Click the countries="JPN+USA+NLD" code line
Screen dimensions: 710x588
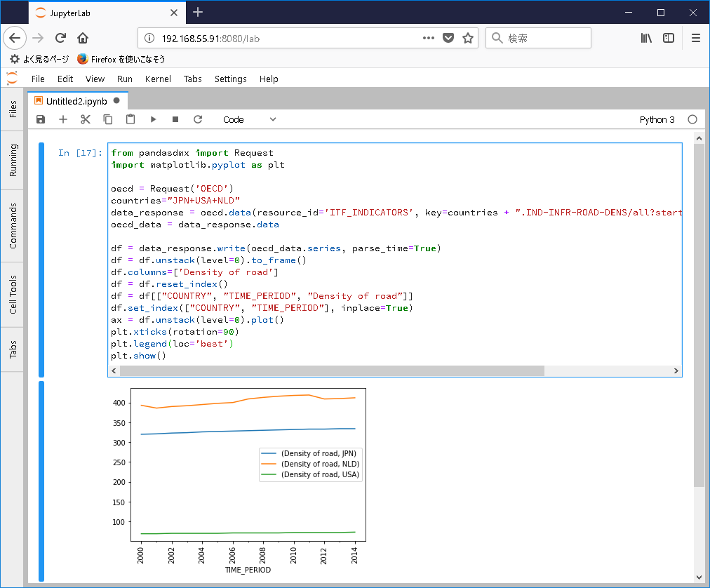(x=175, y=200)
